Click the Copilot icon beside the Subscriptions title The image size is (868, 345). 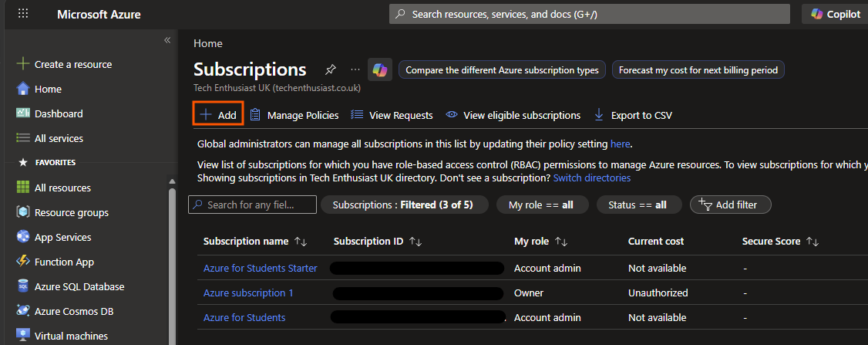pyautogui.click(x=380, y=70)
